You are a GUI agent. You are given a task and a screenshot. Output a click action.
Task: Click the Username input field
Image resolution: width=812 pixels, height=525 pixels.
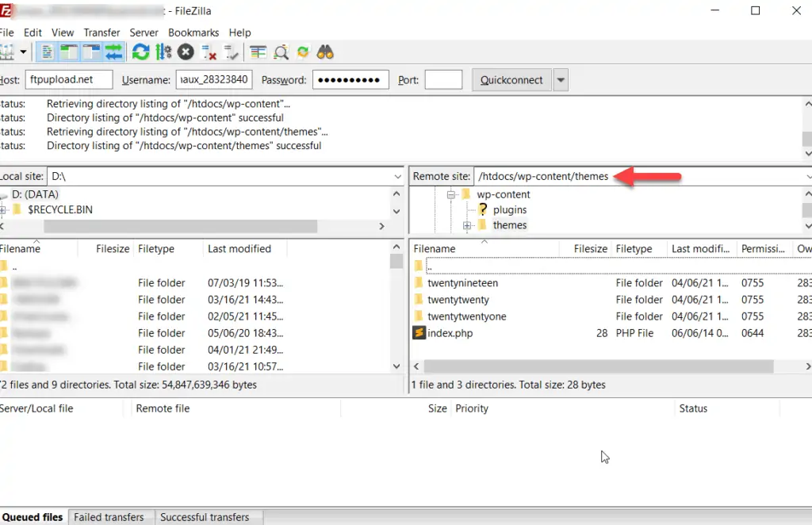pyautogui.click(x=214, y=80)
